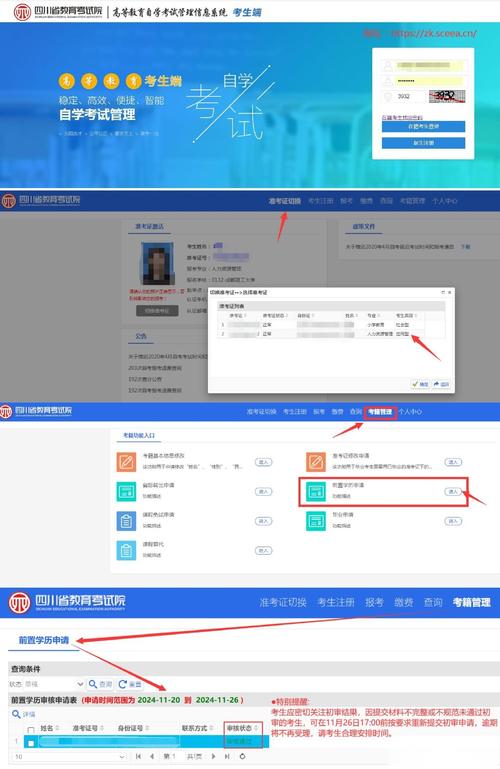Screen dimensions: 500x769
Task: Go to previous page in pagination bar
Action: [x=152, y=757]
